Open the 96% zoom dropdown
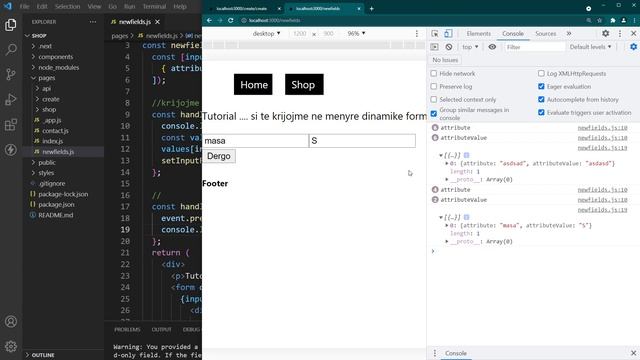 coord(356,33)
